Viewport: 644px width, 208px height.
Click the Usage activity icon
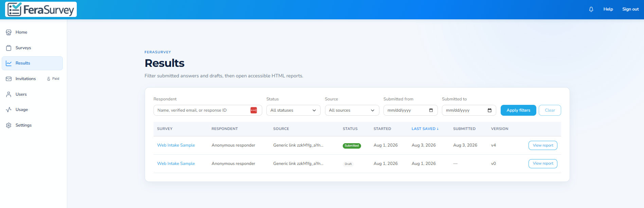pos(9,110)
